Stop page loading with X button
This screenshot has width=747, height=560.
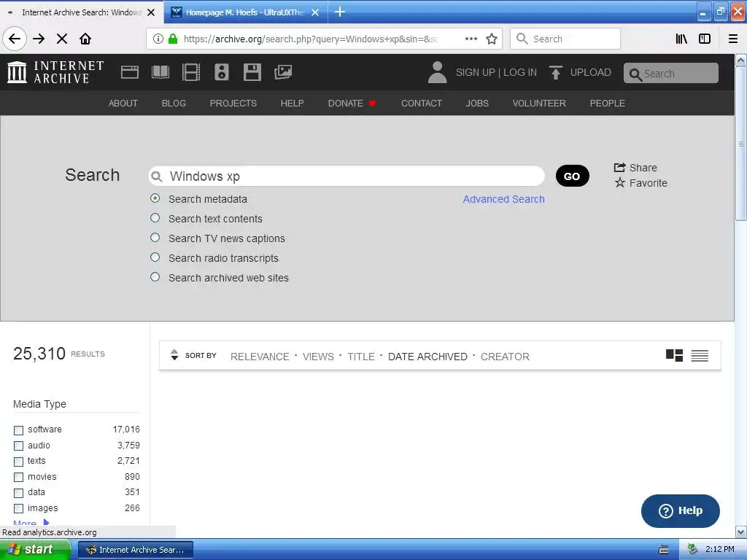click(62, 39)
